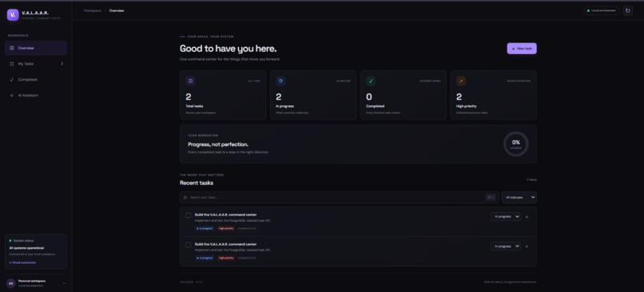Screen dimensions: 644x292
Task: Click the first task's blue In progress tag
Action: click(205, 228)
